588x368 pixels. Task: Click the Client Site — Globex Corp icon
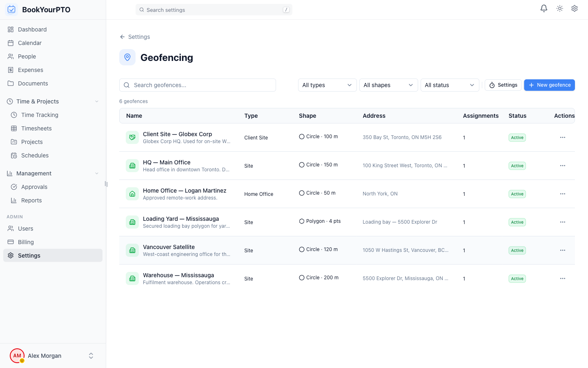pyautogui.click(x=132, y=137)
